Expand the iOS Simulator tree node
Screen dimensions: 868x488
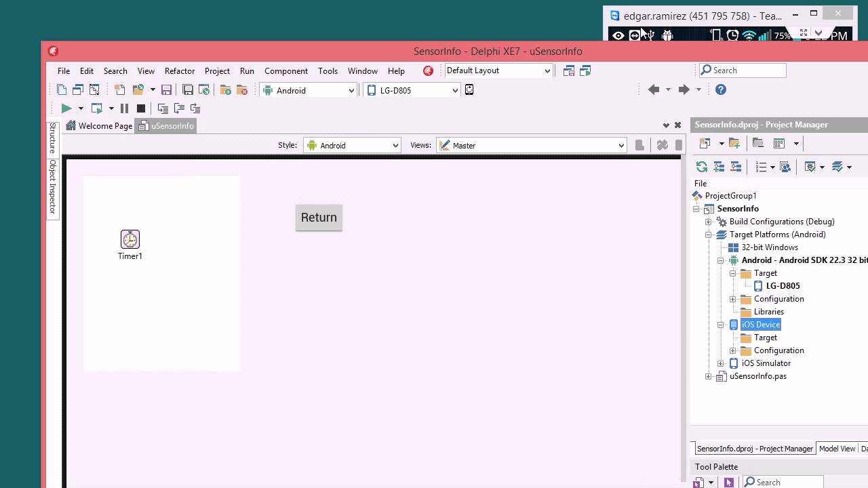(721, 363)
